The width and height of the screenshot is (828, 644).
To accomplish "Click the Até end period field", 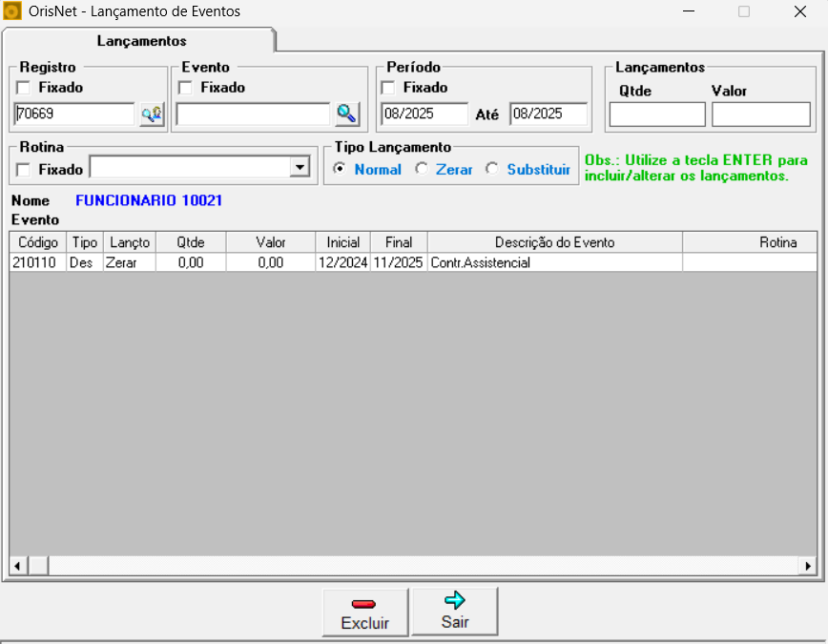I will [x=548, y=114].
